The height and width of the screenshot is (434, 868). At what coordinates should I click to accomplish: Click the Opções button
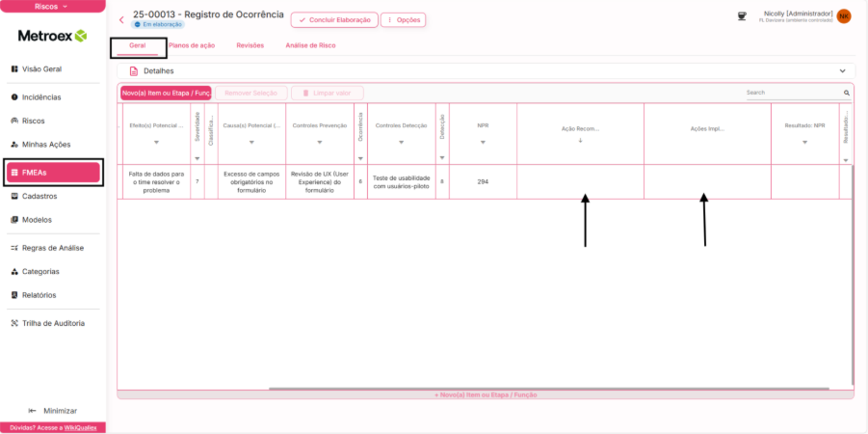[x=403, y=19]
